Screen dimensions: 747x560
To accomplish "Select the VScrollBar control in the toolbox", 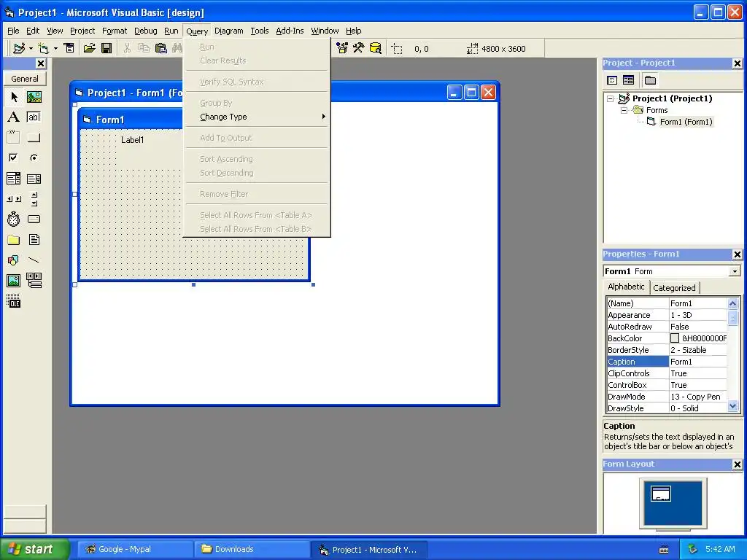I will click(34, 199).
